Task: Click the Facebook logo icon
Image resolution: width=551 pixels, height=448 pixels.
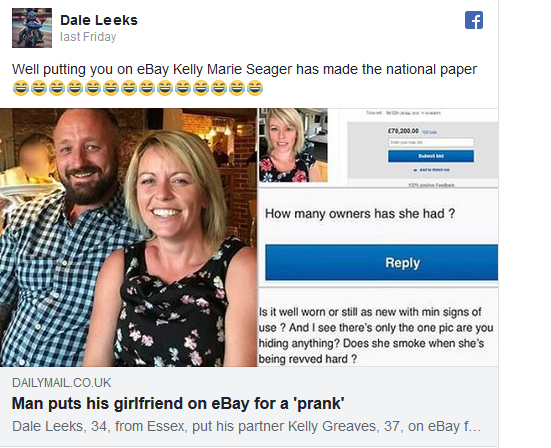Action: [x=474, y=20]
